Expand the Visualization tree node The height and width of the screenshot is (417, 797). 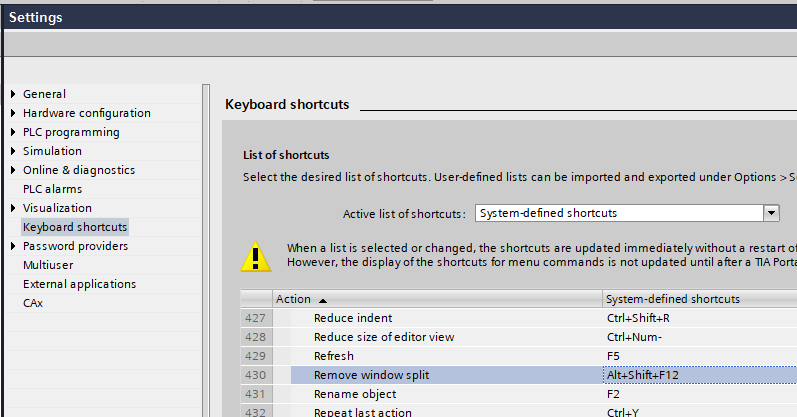[13, 208]
